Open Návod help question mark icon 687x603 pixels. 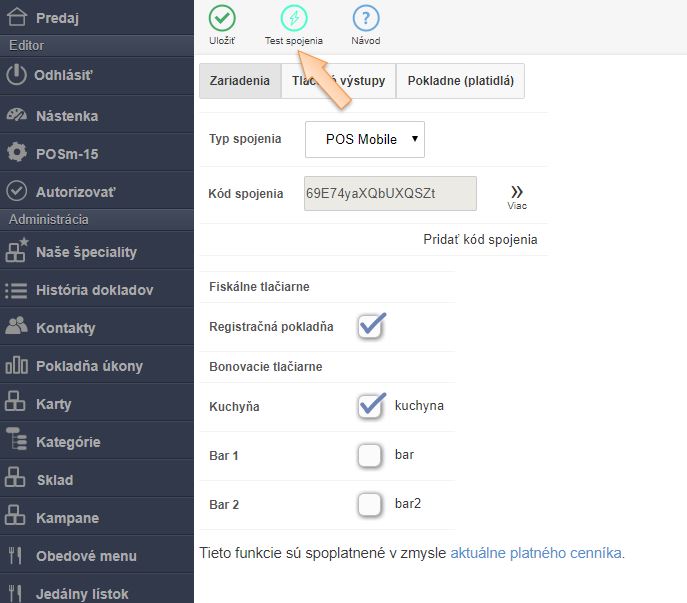click(366, 18)
